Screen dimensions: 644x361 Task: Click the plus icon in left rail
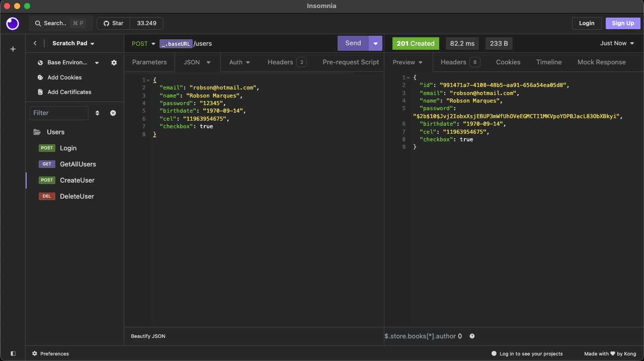[x=13, y=49]
